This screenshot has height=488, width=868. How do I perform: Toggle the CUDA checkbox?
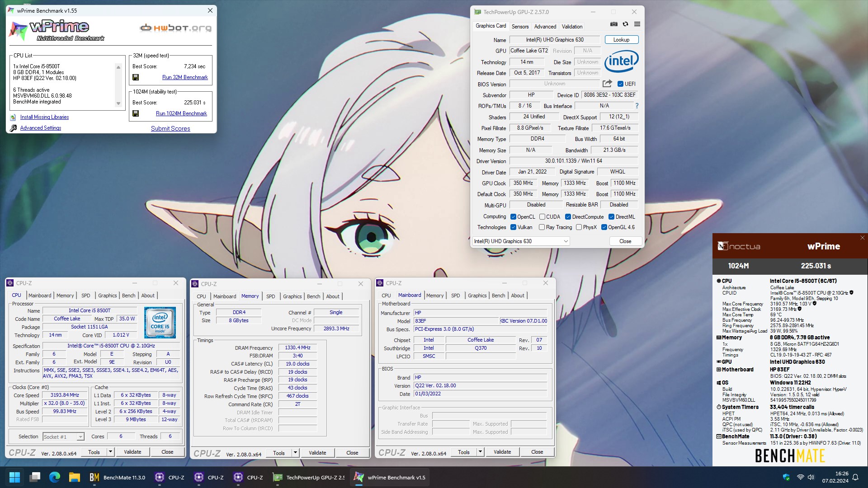[542, 217]
